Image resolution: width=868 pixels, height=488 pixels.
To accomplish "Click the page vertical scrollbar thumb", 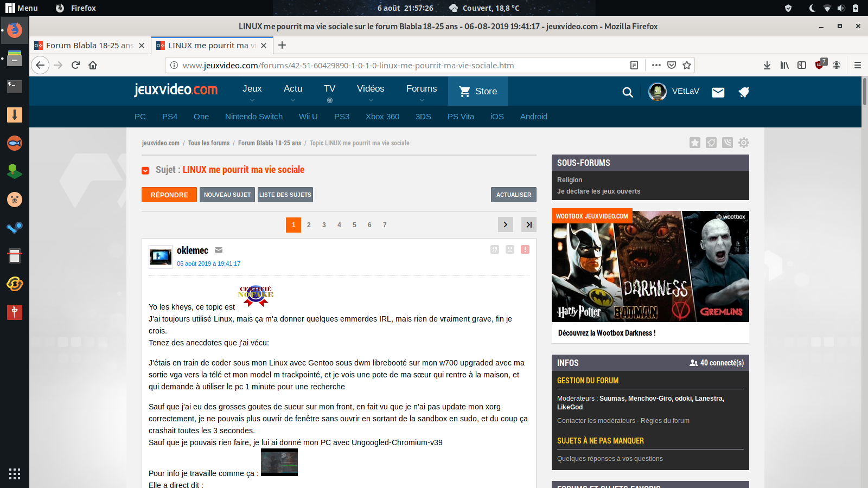I will [x=864, y=92].
